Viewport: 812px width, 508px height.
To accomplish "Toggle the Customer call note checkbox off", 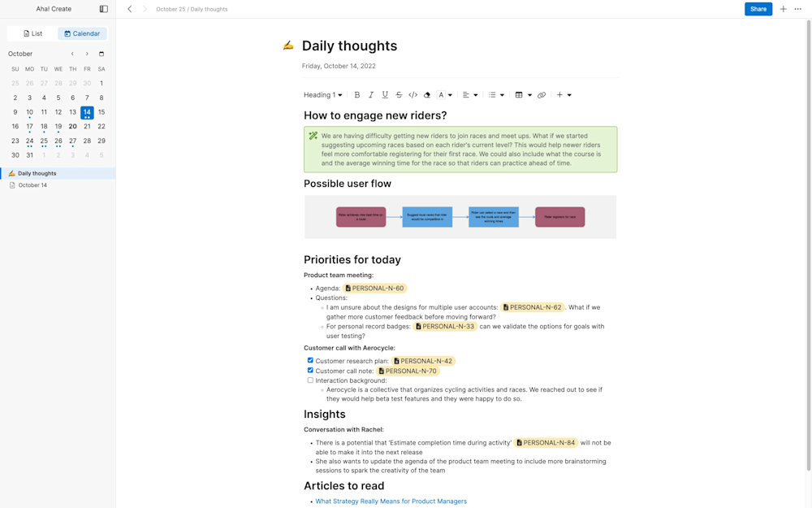I will point(310,370).
